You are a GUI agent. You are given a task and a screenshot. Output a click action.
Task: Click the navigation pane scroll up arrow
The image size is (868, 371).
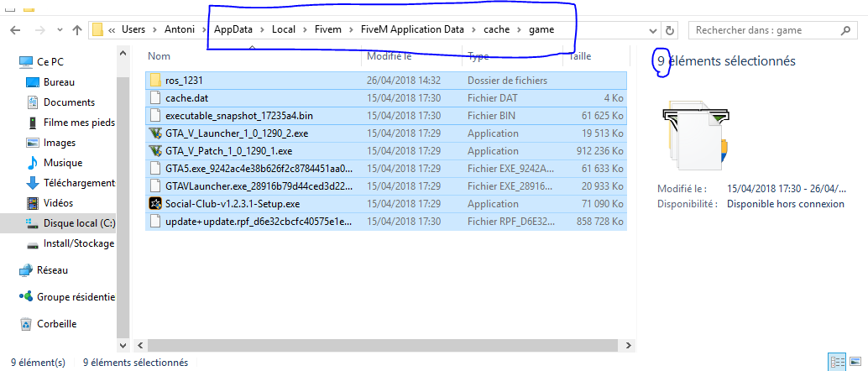(123, 54)
